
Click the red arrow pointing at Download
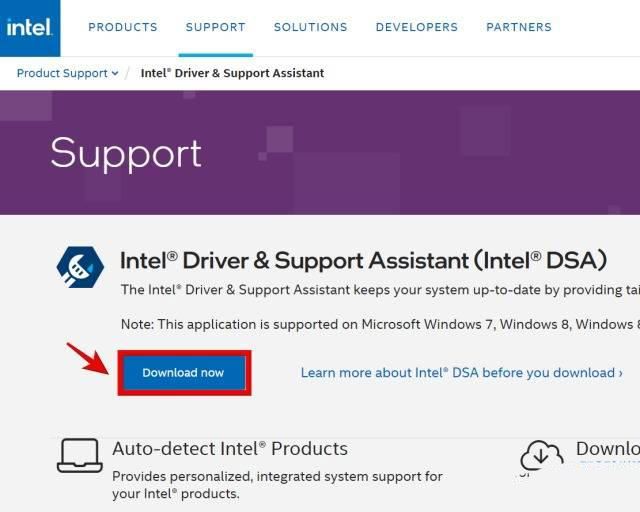(x=88, y=357)
